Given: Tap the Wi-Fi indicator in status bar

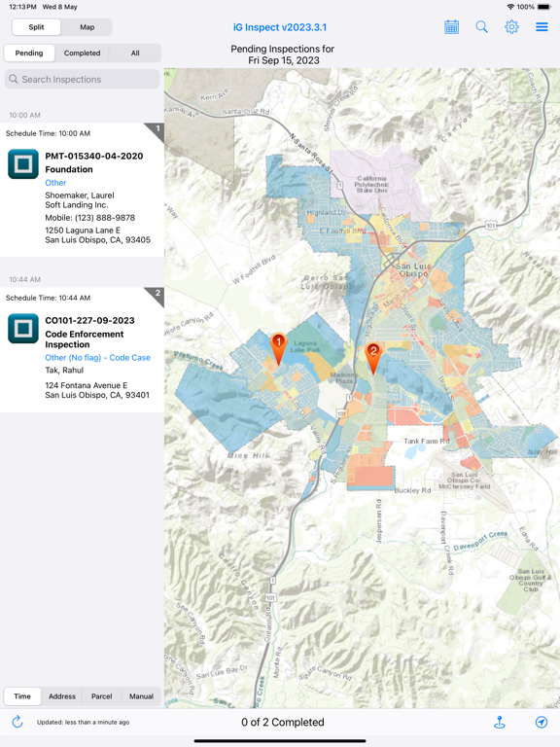Looking at the screenshot, I should point(510,7).
